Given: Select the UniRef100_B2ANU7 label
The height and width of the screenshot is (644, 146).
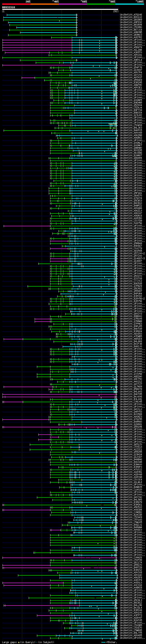Looking at the screenshot, I should coord(131,156).
